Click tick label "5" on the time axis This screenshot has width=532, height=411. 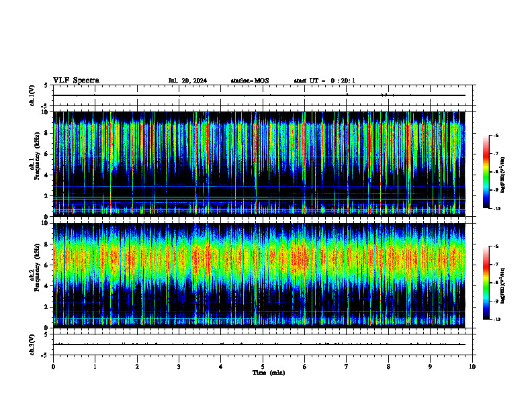click(263, 367)
